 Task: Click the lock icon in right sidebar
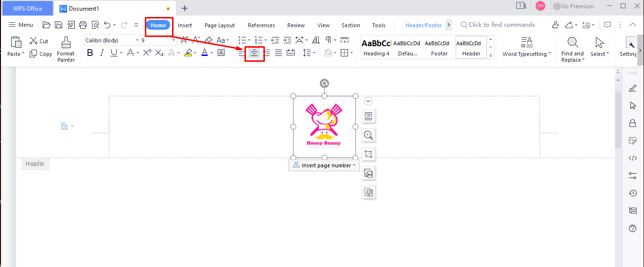pos(633,123)
